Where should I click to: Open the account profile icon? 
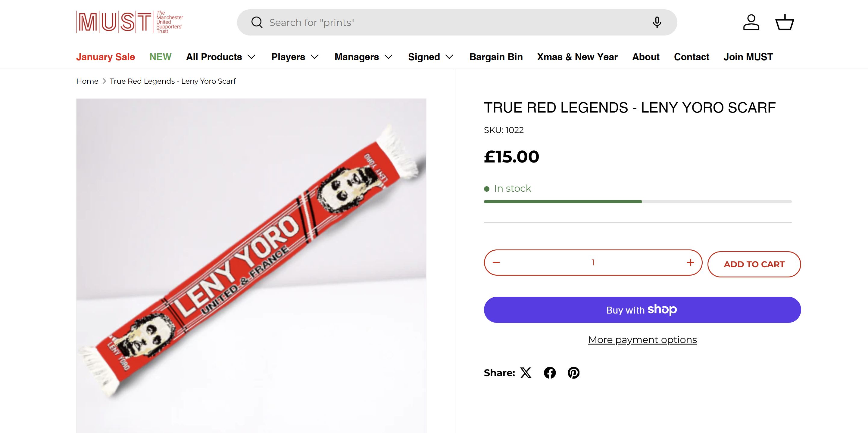click(x=751, y=23)
